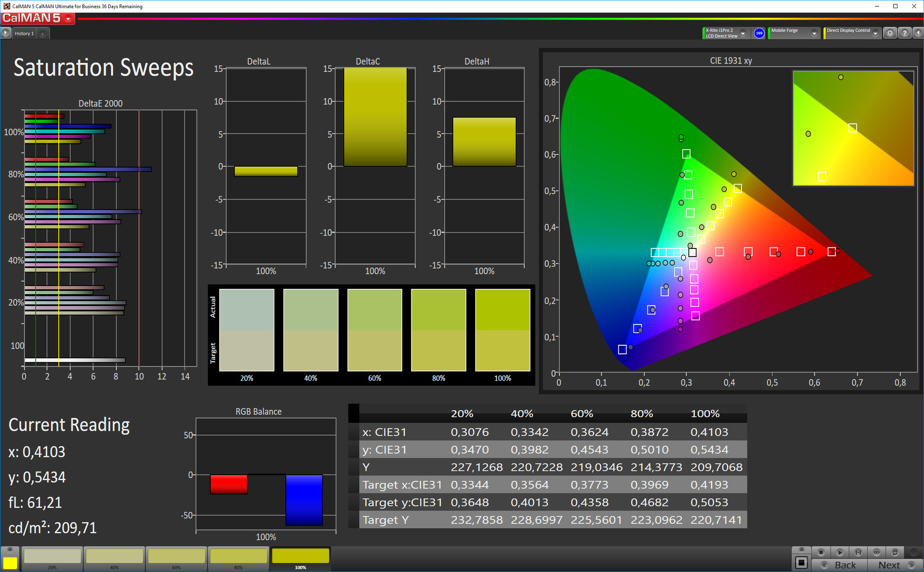Open the Mobile Forge source dropdown
The height and width of the screenshot is (572, 924).
pos(814,33)
